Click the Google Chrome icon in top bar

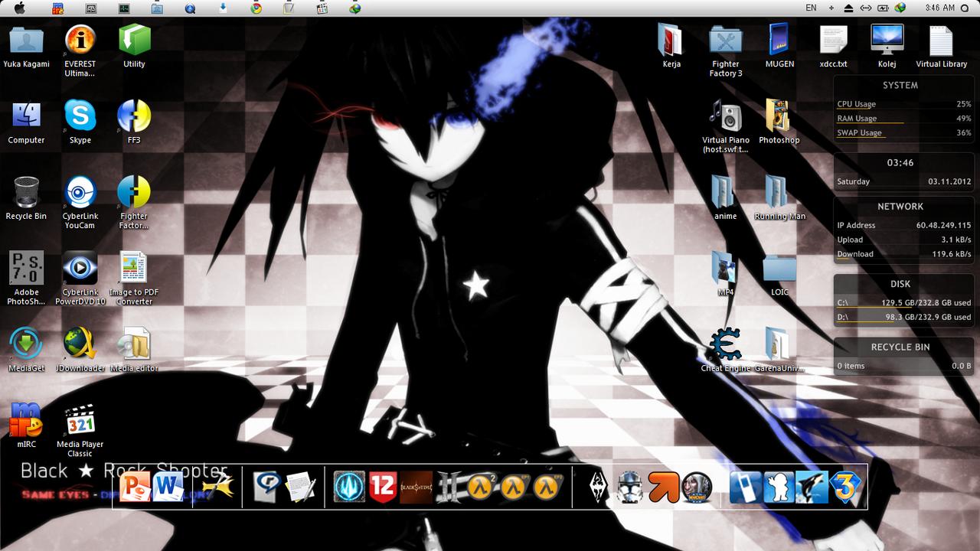coord(256,8)
